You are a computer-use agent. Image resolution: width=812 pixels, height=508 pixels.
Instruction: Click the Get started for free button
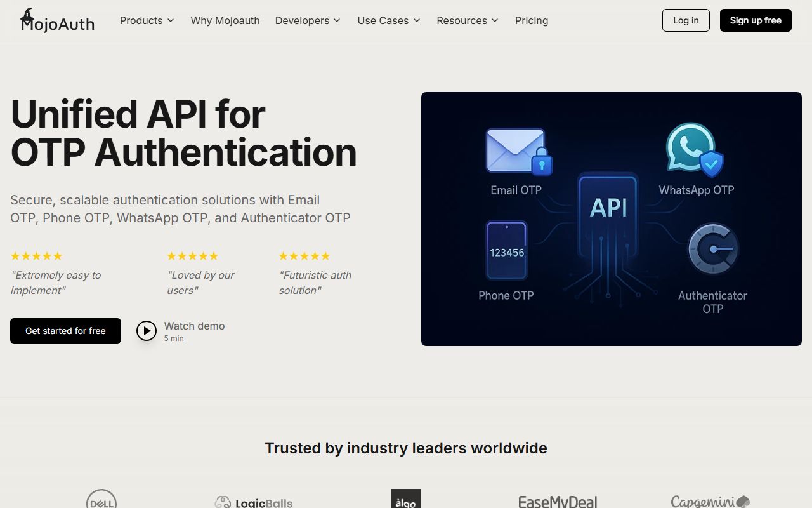(x=65, y=331)
